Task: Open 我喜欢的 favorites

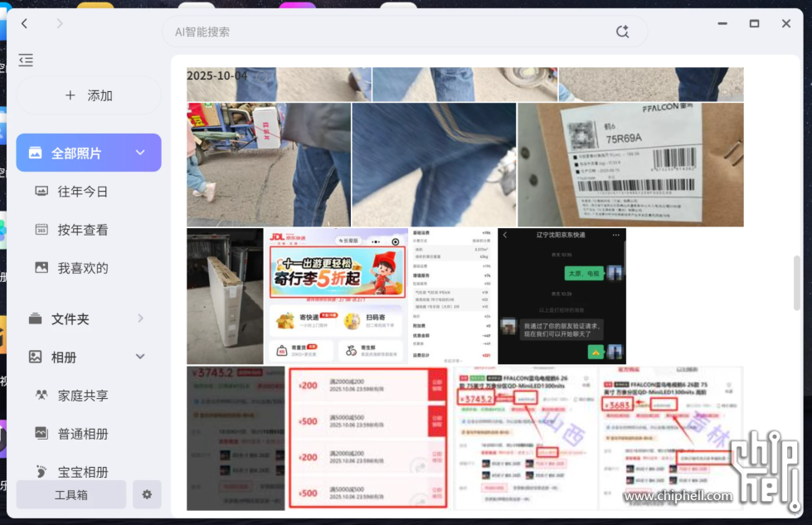Action: coord(83,268)
